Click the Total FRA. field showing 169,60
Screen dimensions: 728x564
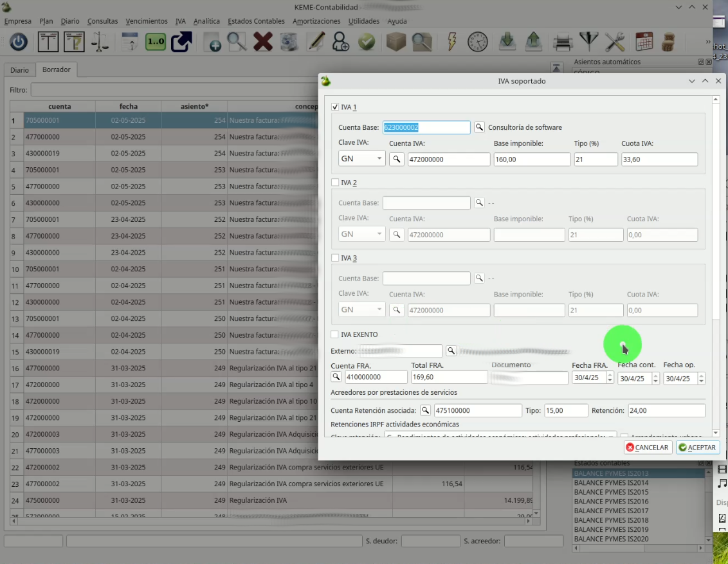[449, 377]
